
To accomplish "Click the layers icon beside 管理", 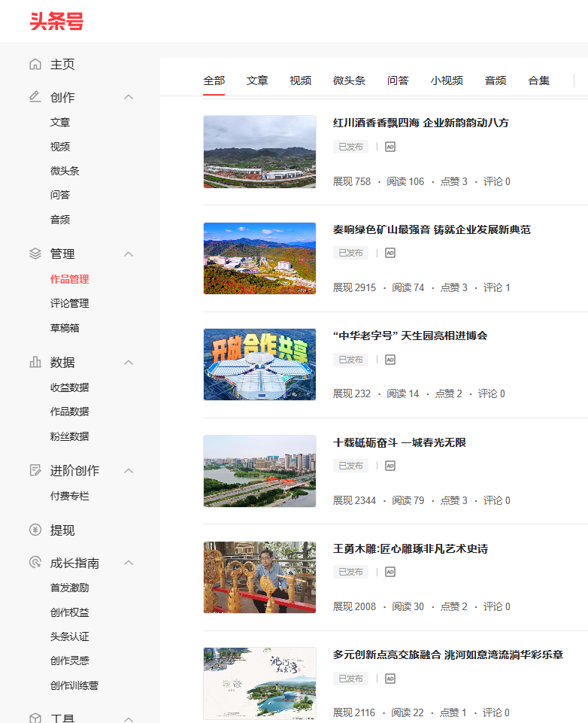I will click(35, 254).
